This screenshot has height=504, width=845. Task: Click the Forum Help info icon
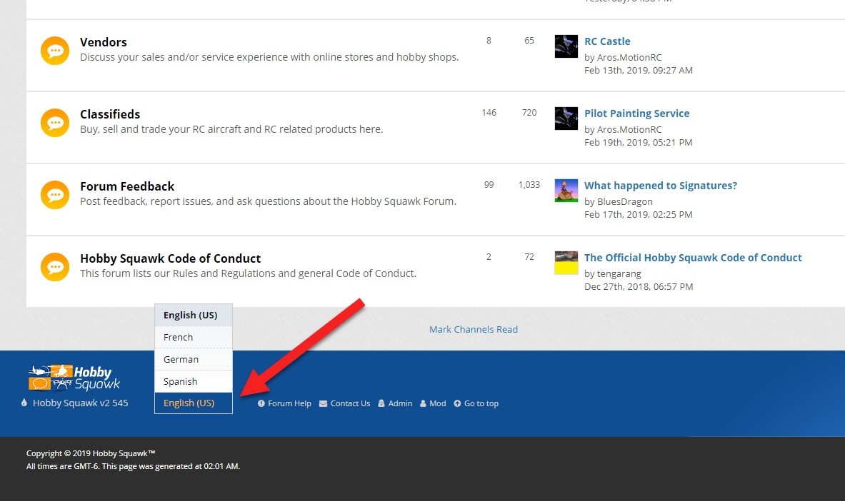pyautogui.click(x=261, y=403)
